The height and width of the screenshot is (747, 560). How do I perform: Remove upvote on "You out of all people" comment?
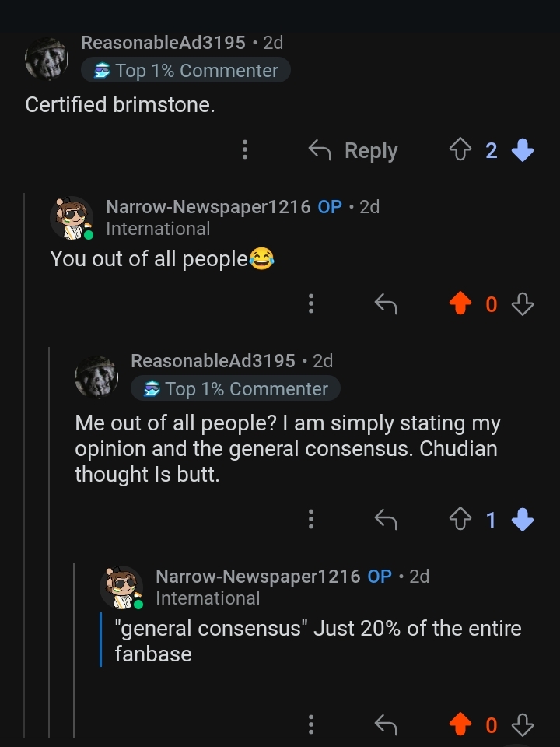(460, 303)
